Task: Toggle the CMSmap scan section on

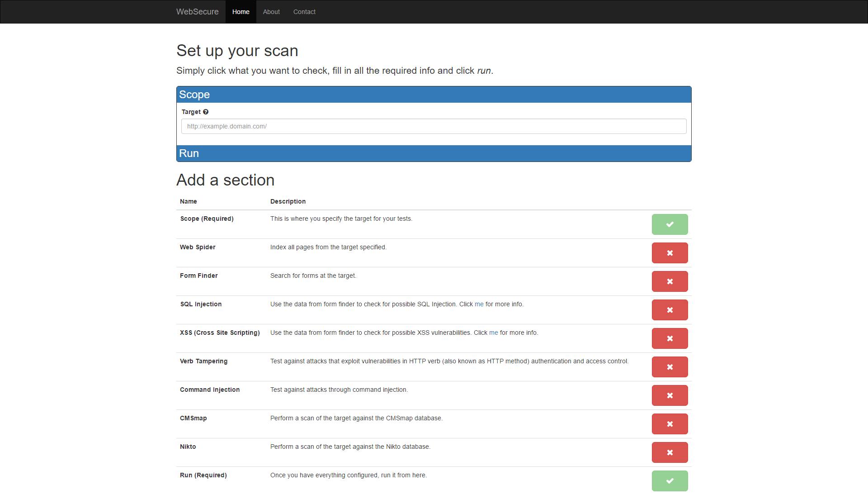Action: [x=670, y=424]
